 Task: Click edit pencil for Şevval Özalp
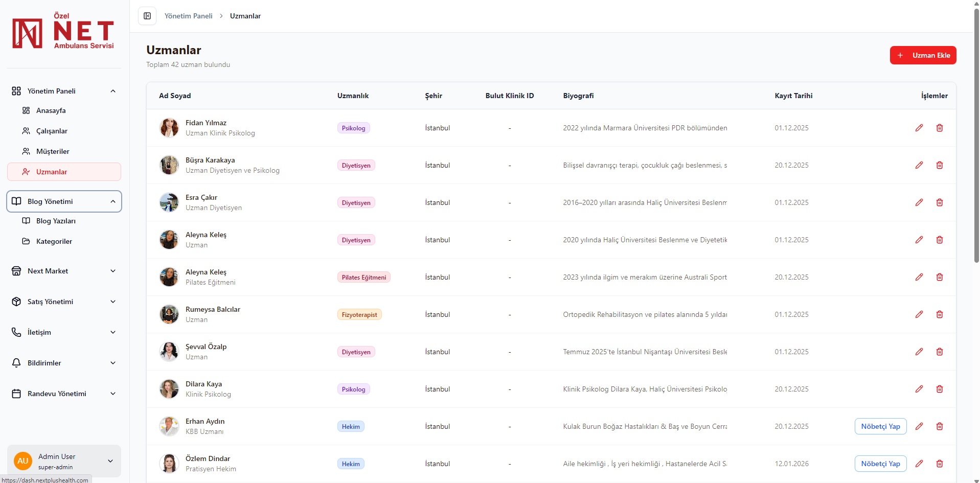[x=919, y=352]
